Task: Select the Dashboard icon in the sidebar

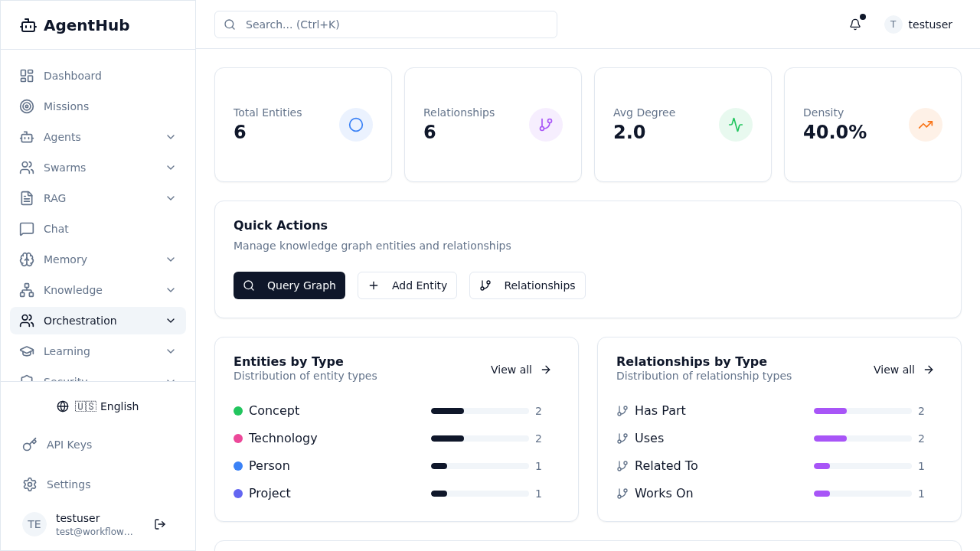Action: pyautogui.click(x=27, y=76)
